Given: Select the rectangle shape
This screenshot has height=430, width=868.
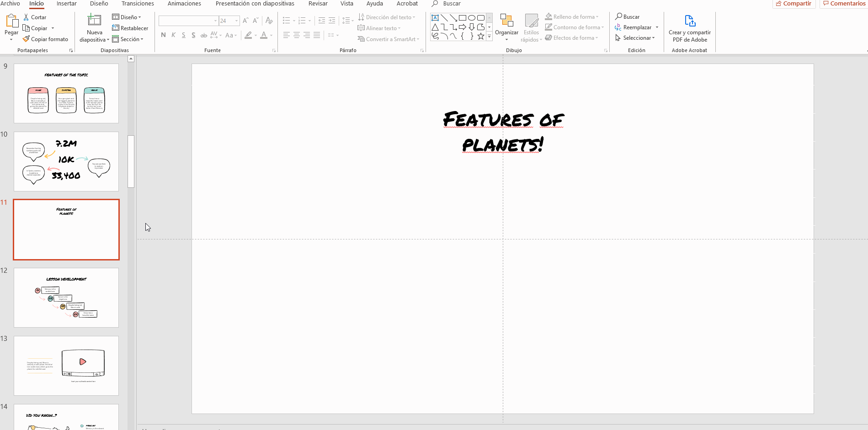Looking at the screenshot, I should click(x=463, y=18).
